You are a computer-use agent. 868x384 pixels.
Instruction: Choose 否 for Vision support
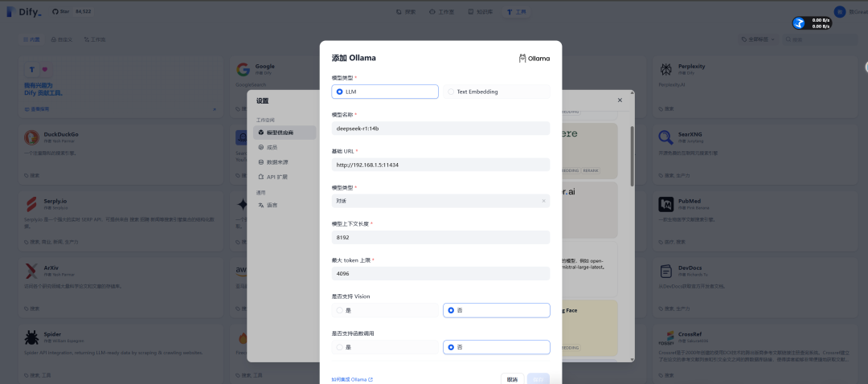497,310
